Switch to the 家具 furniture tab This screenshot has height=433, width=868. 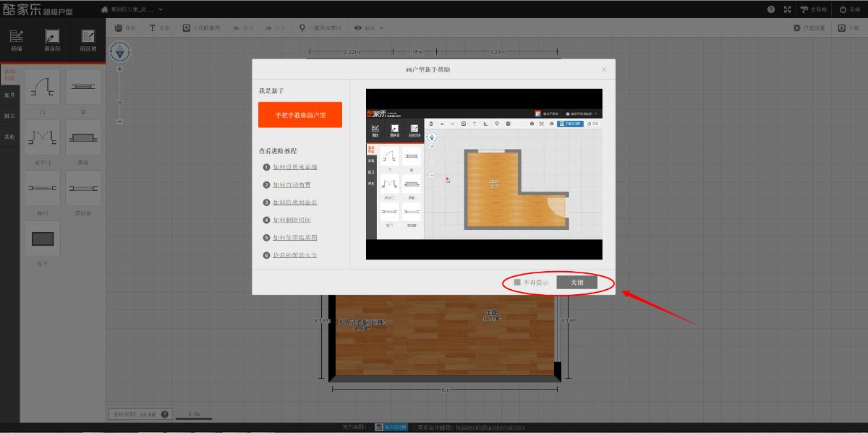9,95
